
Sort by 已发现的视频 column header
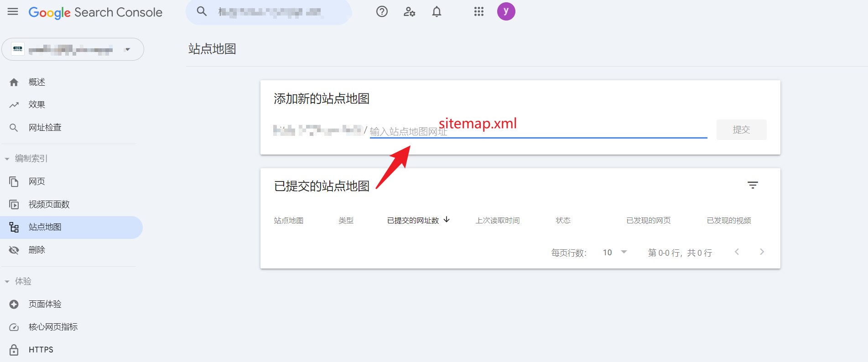tap(729, 221)
